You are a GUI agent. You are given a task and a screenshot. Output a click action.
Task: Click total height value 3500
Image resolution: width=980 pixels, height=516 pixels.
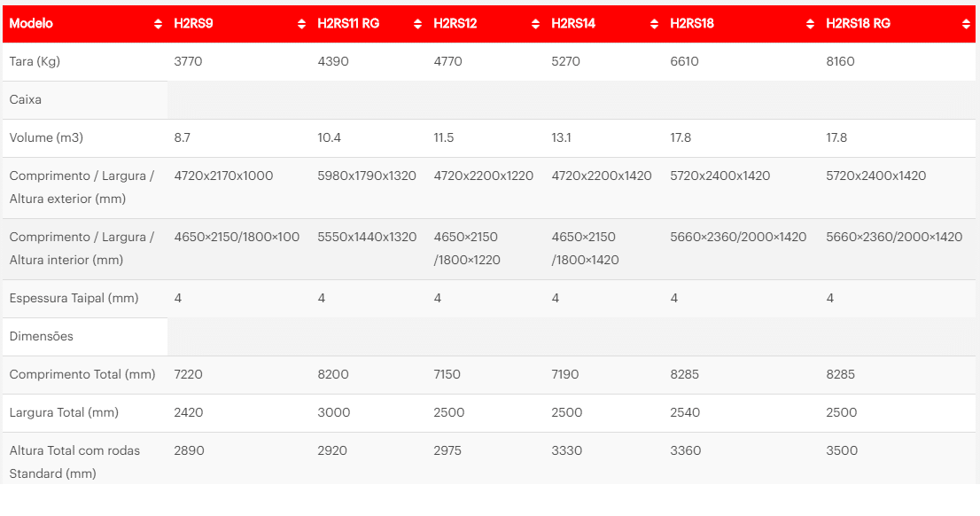842,451
